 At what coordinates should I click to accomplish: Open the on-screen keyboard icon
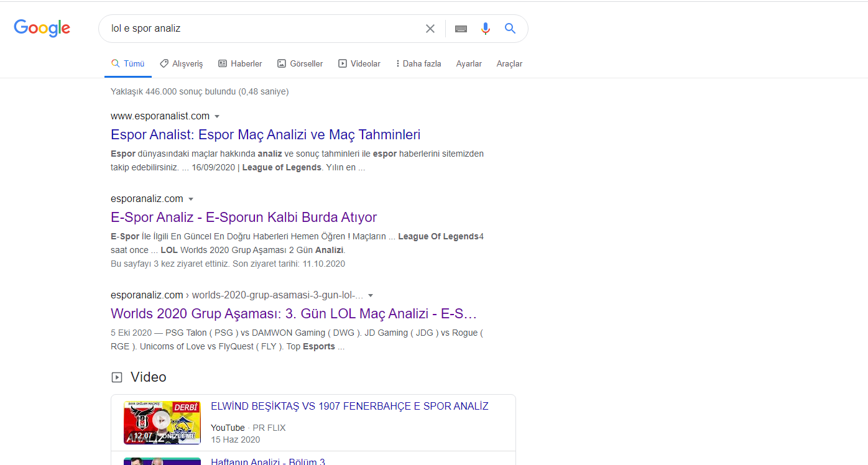[460, 28]
